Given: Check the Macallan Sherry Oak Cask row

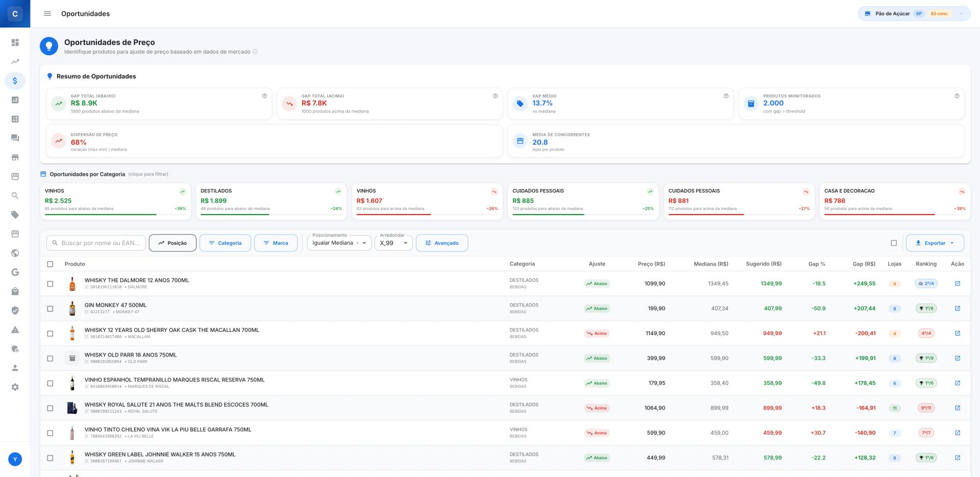Looking at the screenshot, I should pos(50,333).
